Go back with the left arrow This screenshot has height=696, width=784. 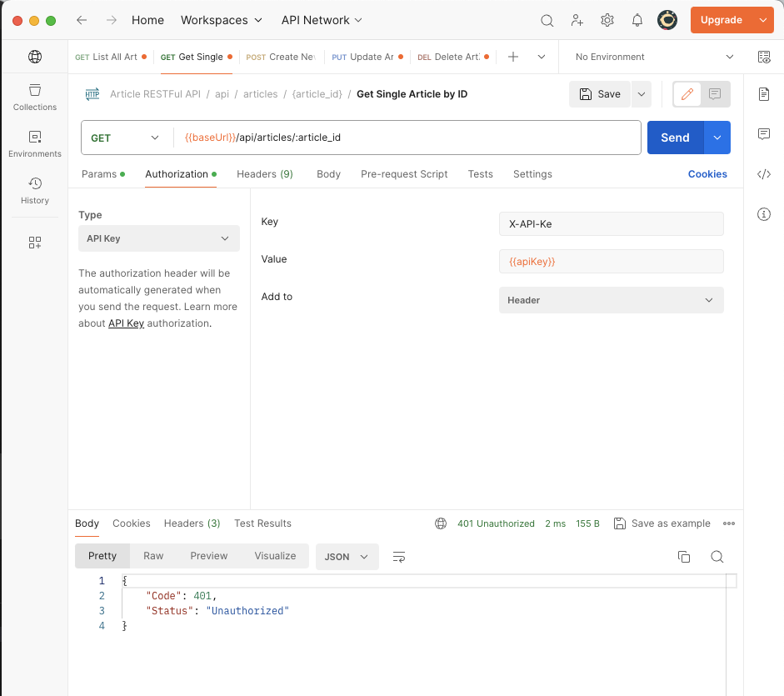pyautogui.click(x=82, y=20)
